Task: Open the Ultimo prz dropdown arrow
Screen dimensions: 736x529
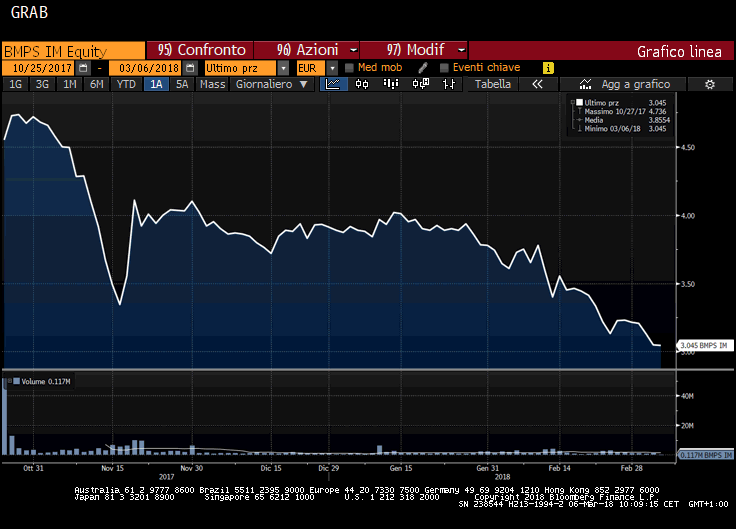Action: tap(283, 68)
